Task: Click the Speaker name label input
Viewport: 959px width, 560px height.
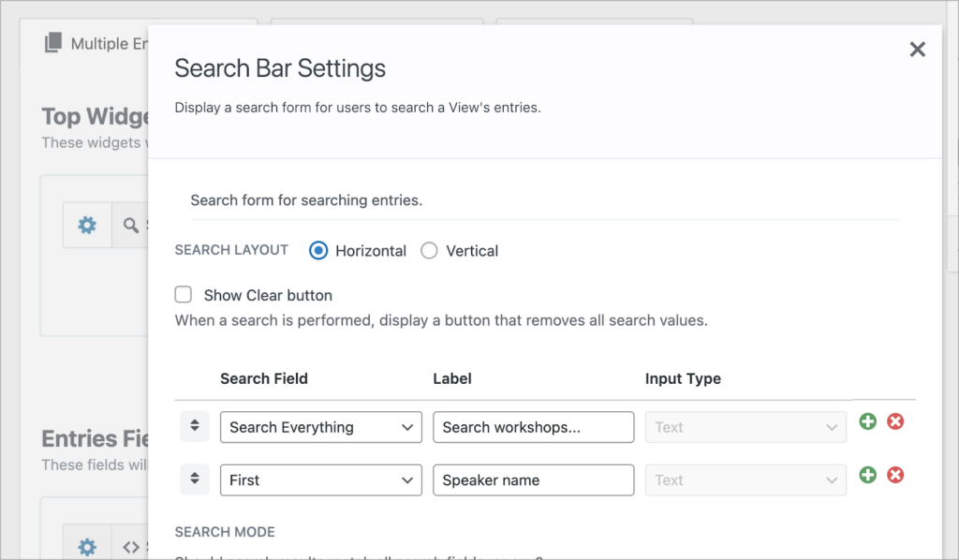Action: tap(533, 479)
